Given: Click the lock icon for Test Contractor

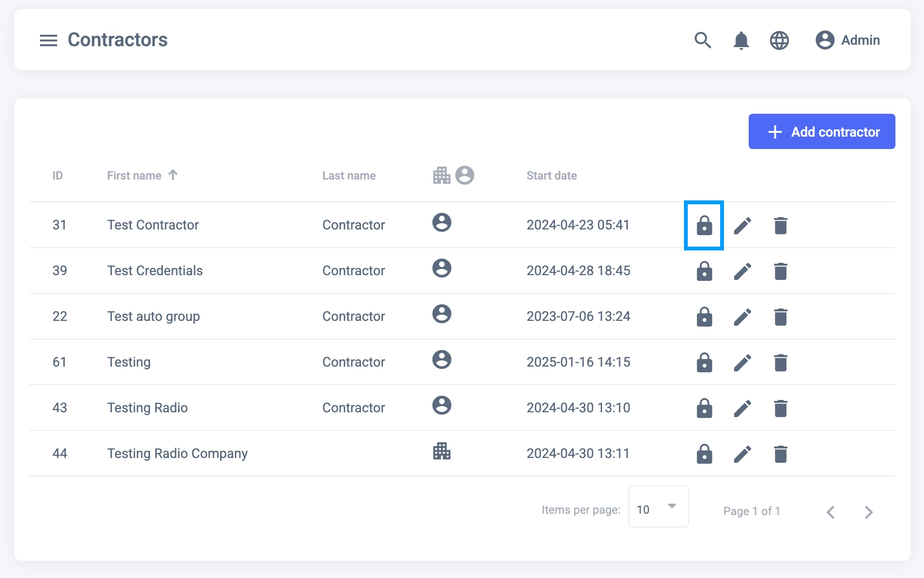Looking at the screenshot, I should pos(704,225).
